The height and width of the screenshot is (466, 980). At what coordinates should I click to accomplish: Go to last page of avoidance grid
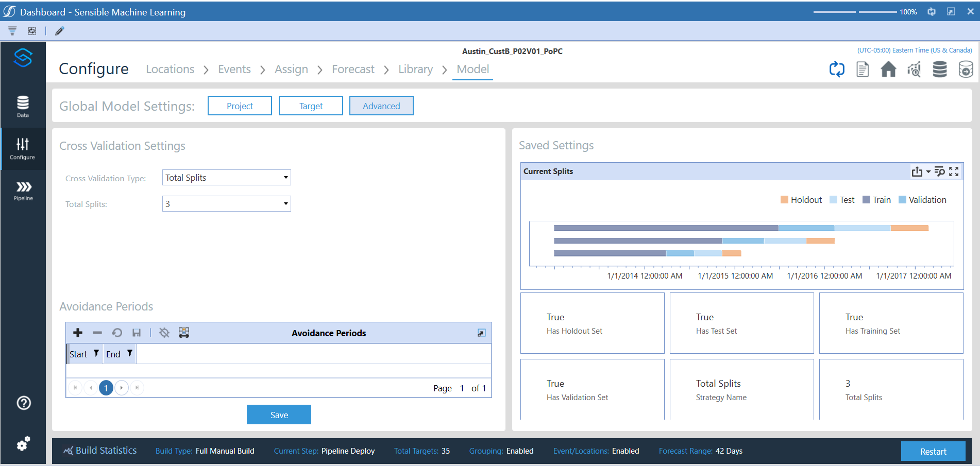pyautogui.click(x=137, y=388)
